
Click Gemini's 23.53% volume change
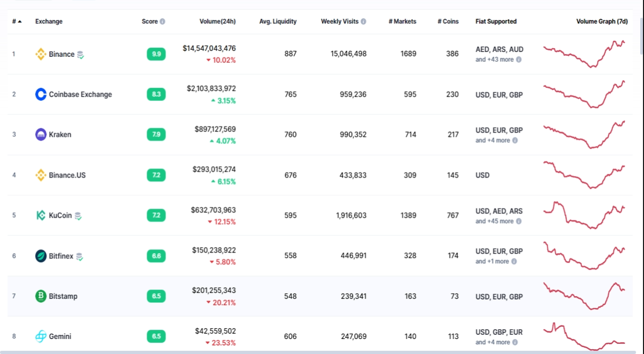point(221,343)
